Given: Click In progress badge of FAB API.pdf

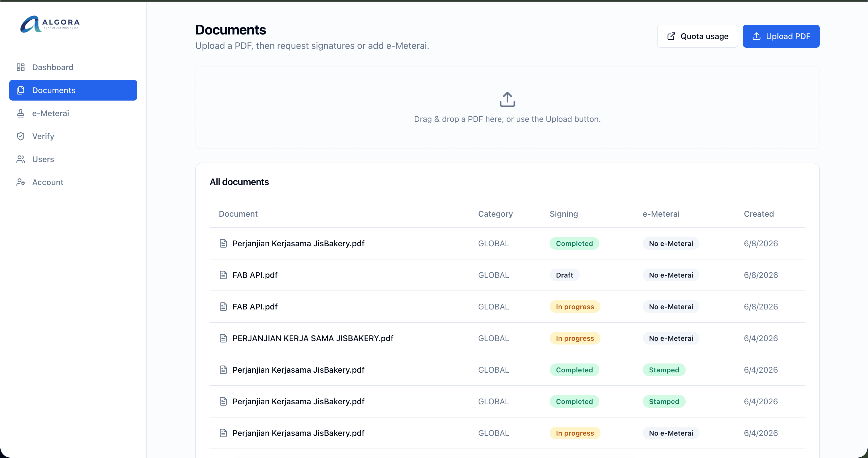Looking at the screenshot, I should click(x=575, y=307).
